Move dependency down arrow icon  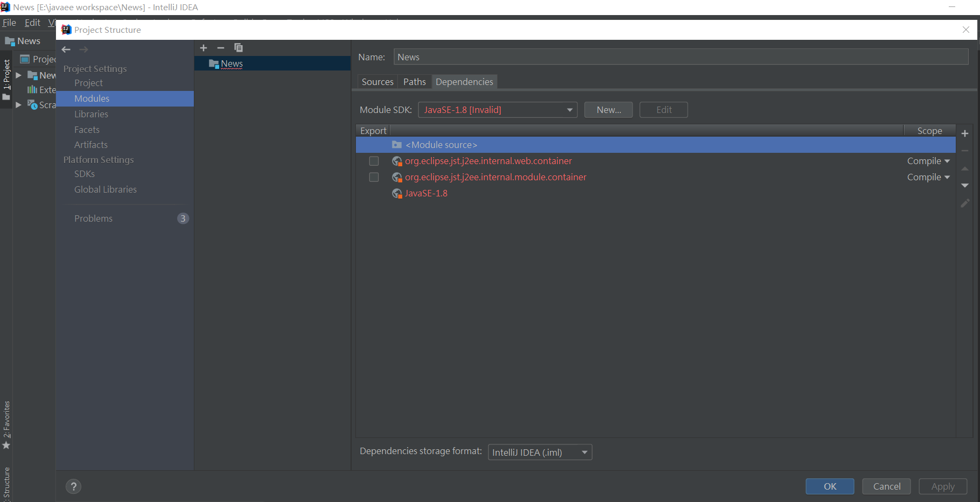965,186
